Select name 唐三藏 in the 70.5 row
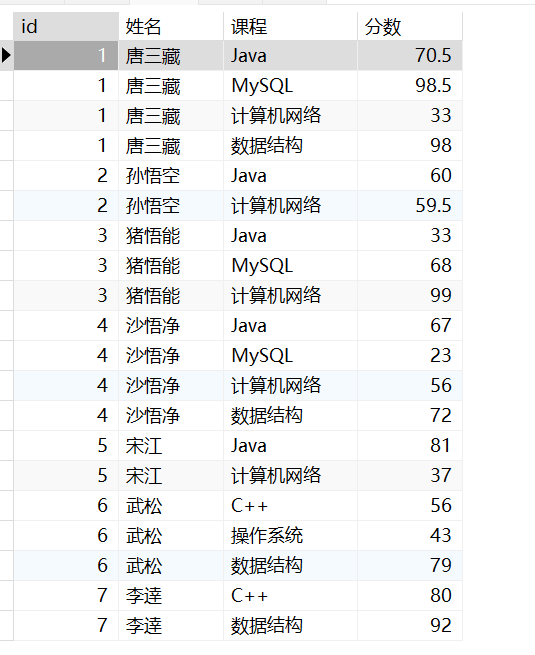The image size is (535, 655). (x=171, y=56)
